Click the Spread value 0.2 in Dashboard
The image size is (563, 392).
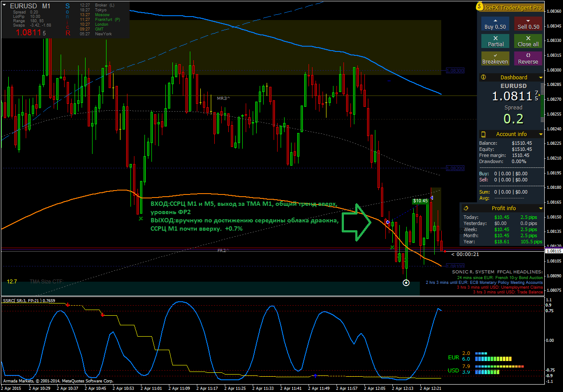[513, 118]
